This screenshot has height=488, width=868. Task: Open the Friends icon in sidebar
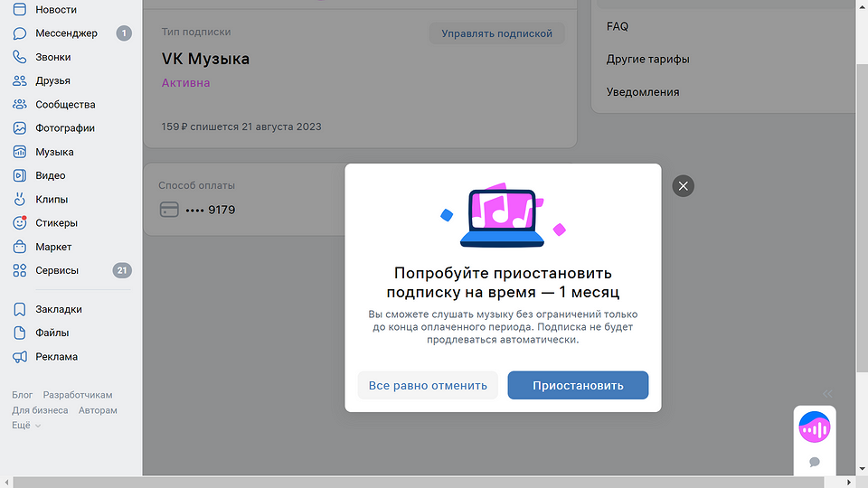click(20, 81)
